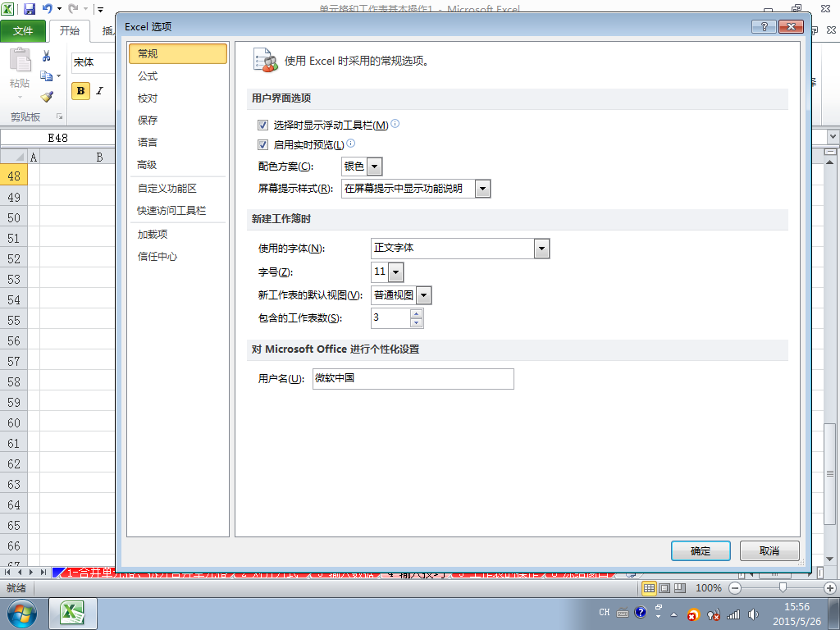Go to last sheet tab arrow
This screenshot has height=630, width=840.
pos(43,572)
